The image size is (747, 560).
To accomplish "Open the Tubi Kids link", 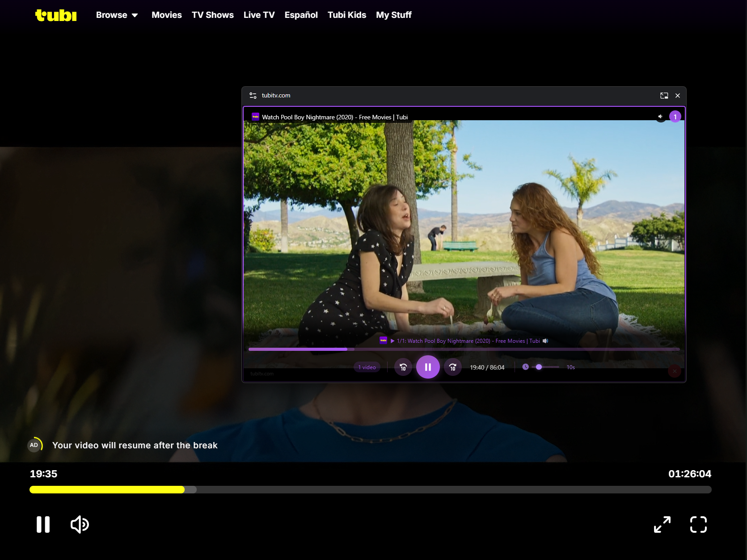I will click(x=346, y=15).
